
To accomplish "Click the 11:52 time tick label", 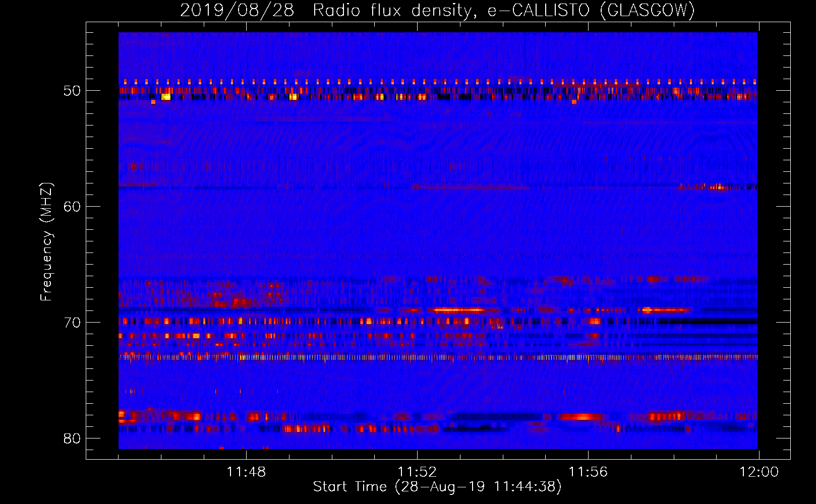I will pos(417,472).
